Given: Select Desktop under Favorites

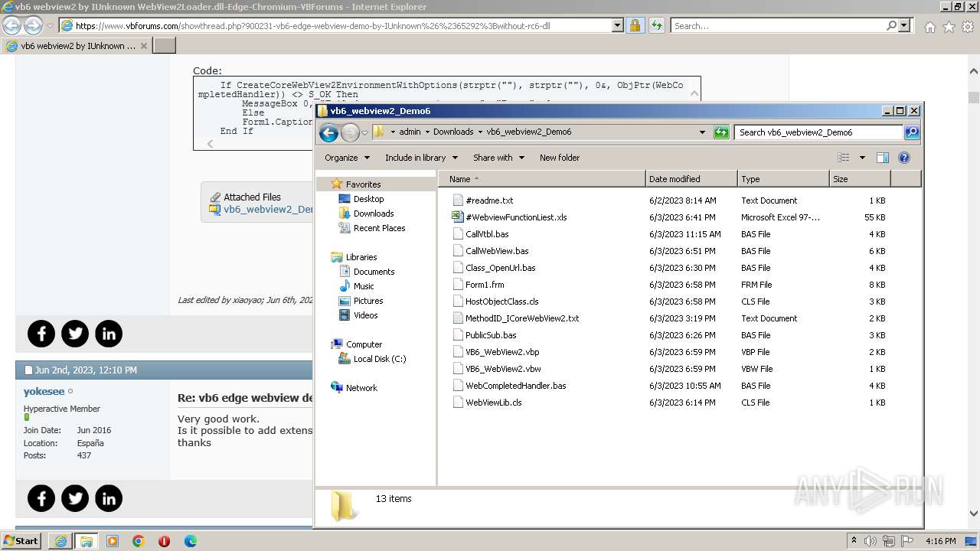Looking at the screenshot, I should (368, 199).
